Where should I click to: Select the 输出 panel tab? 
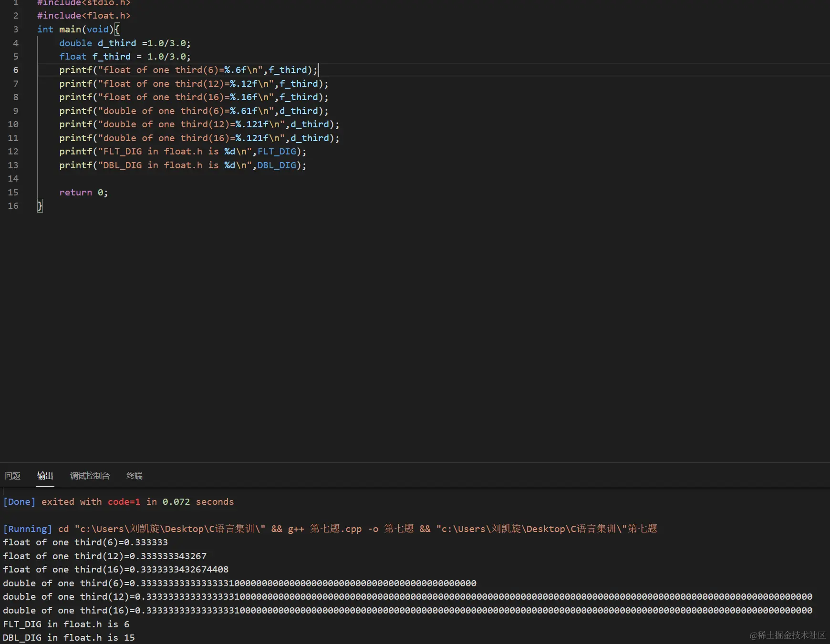(x=45, y=476)
